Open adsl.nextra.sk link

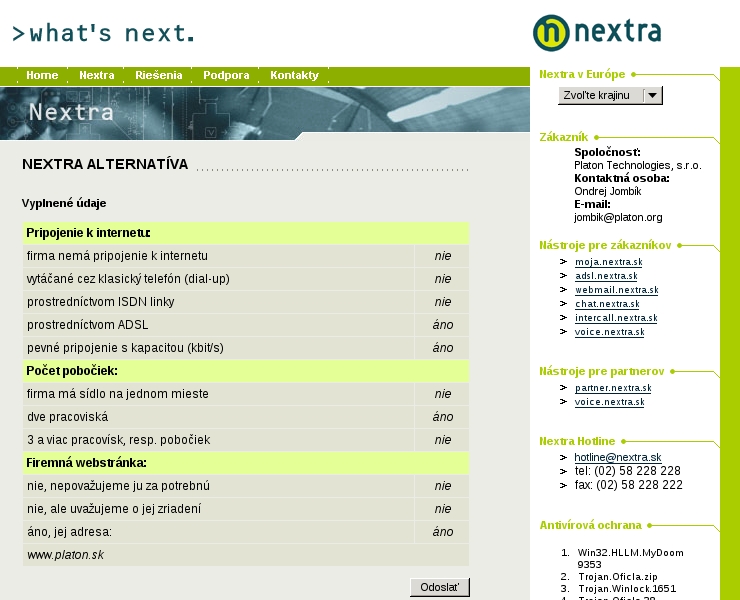click(x=606, y=276)
